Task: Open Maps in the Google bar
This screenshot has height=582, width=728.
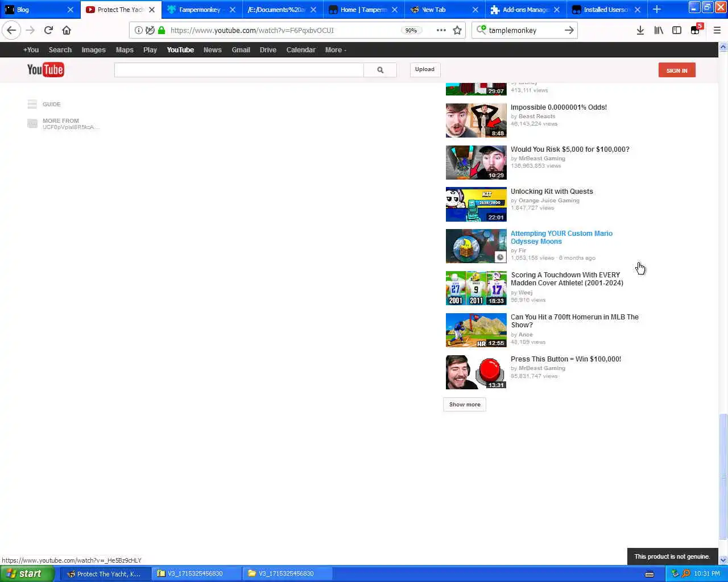Action: [125, 50]
